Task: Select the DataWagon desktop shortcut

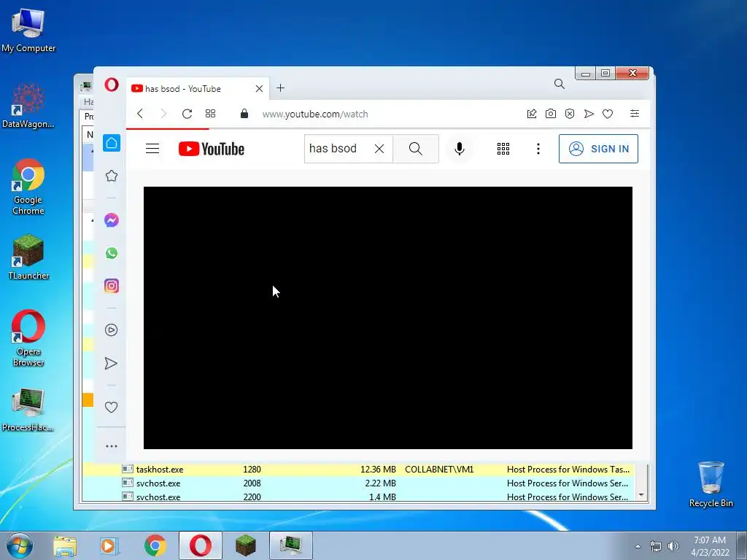Action: pos(28,106)
